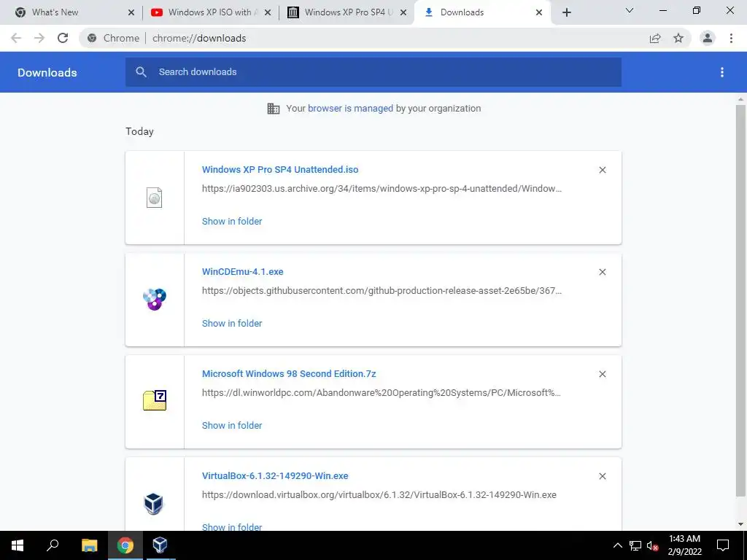The width and height of the screenshot is (747, 560).
Task: Open the network status tray icon
Action: [635, 545]
